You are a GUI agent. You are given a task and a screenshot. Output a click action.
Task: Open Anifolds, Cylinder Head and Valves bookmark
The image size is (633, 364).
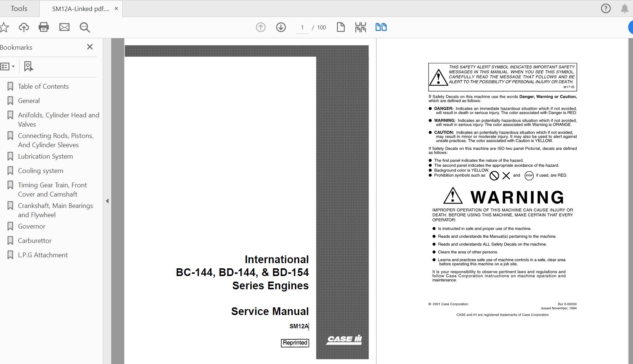59,120
